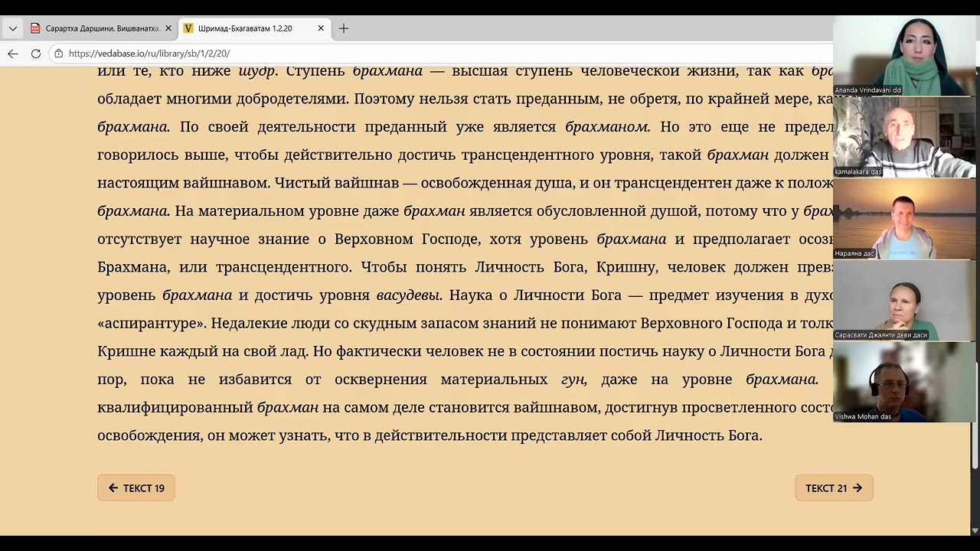Screen dimensions: 980x551
Task: Click the PDF favicon of first tab
Action: (35, 28)
